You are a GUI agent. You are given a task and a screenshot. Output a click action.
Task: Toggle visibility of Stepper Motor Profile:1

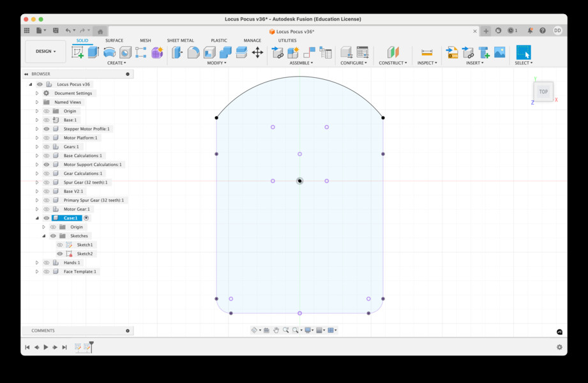(x=47, y=129)
